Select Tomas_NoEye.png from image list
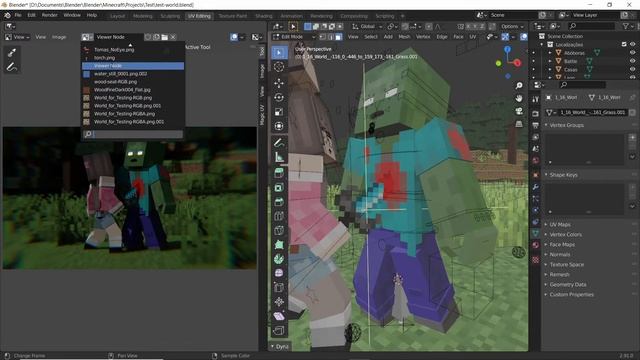The height and width of the screenshot is (360, 640). pos(133,50)
